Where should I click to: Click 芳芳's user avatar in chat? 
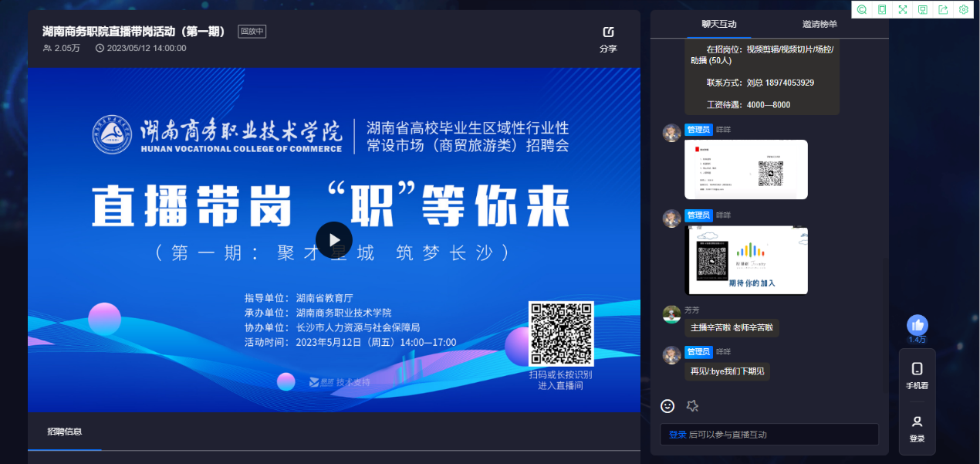click(672, 314)
